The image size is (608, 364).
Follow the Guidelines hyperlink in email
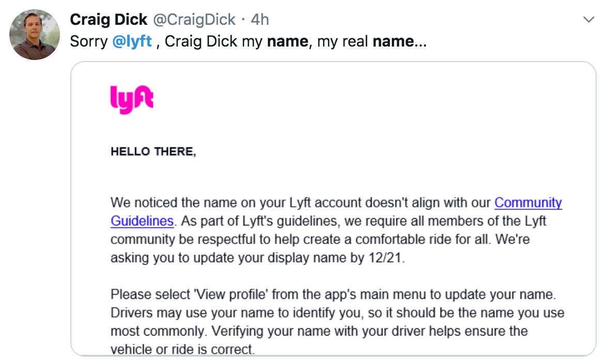(x=142, y=221)
